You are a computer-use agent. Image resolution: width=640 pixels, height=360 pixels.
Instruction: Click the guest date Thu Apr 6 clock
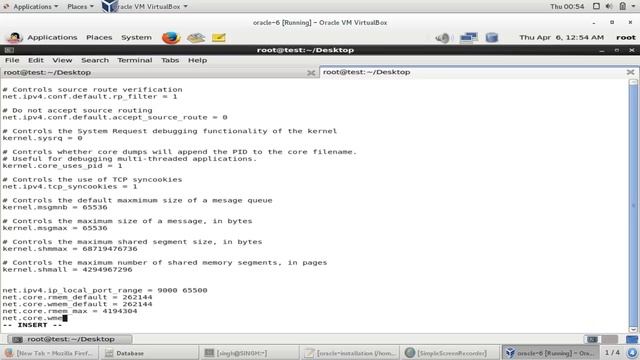pyautogui.click(x=561, y=38)
